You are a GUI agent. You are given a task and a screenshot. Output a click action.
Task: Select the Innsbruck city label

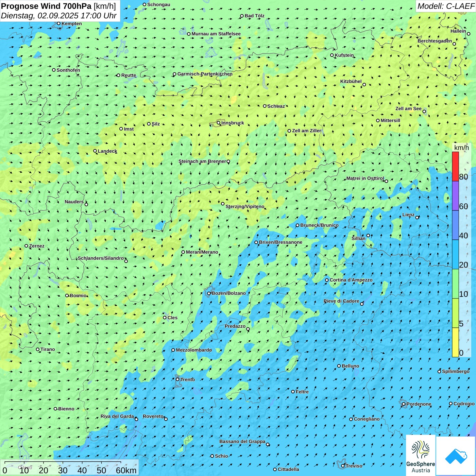tap(233, 123)
